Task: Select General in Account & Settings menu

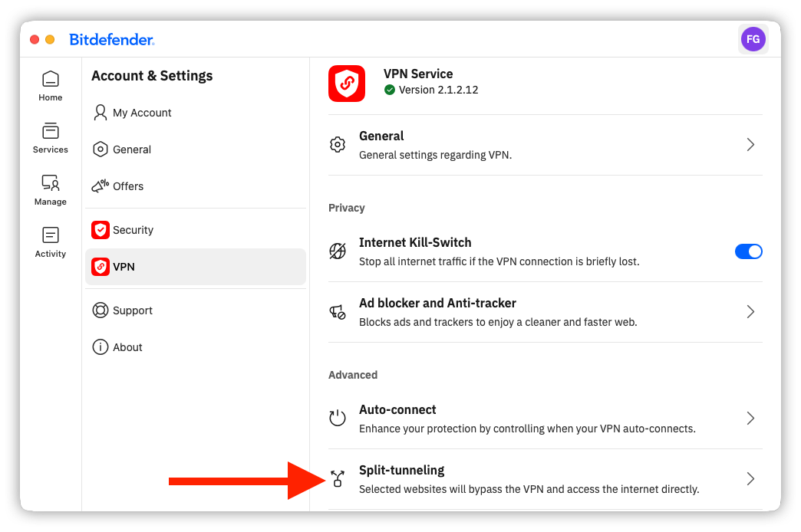Action: [x=195, y=149]
